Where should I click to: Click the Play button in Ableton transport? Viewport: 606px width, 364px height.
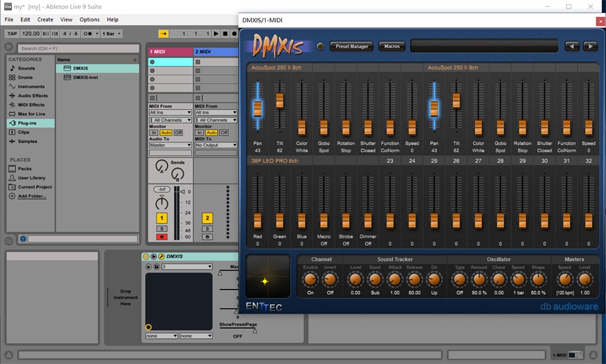click(x=216, y=34)
